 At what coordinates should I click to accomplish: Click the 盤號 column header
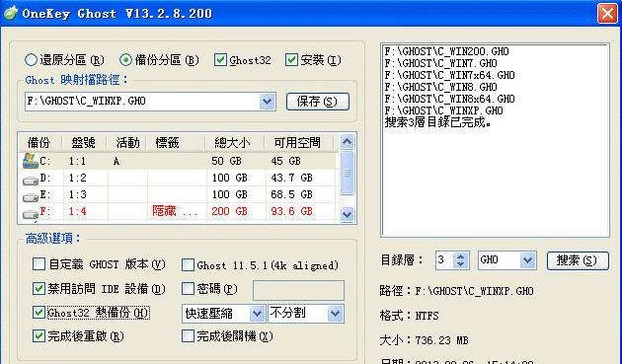(84, 142)
